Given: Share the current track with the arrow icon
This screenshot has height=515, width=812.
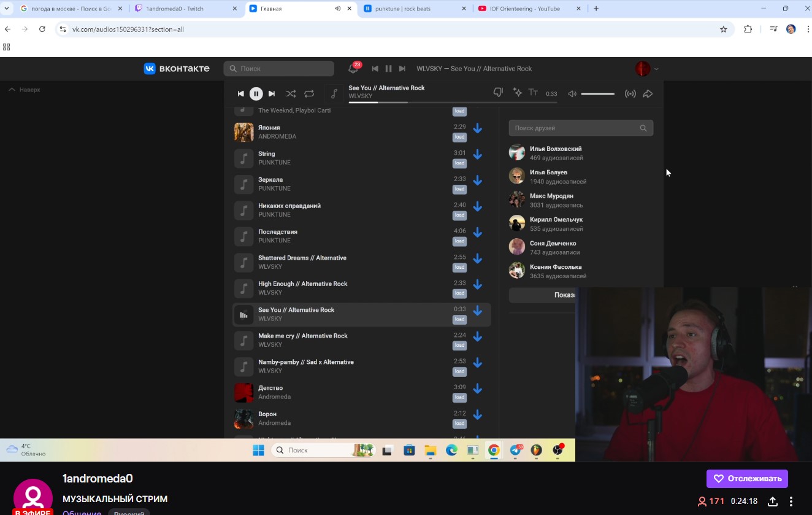Looking at the screenshot, I should click(x=648, y=94).
